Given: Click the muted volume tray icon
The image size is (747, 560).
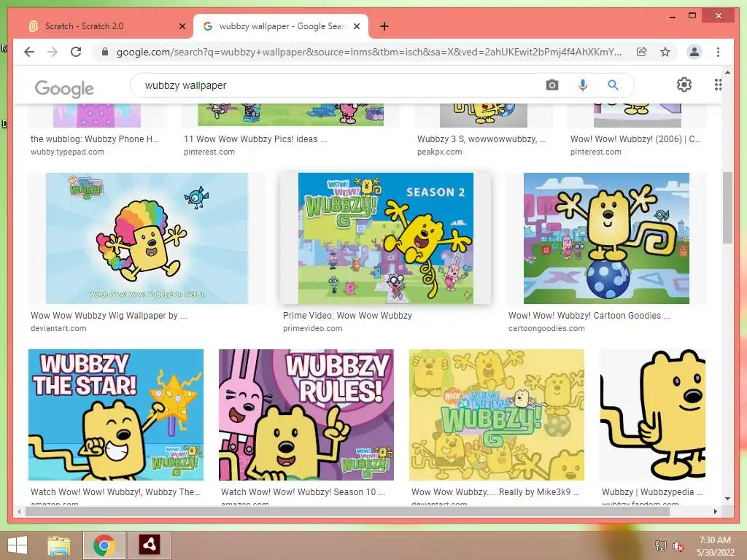Looking at the screenshot, I should (678, 545).
